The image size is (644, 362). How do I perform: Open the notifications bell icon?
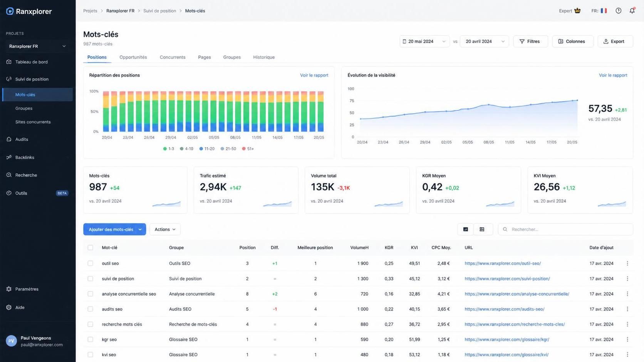(x=632, y=11)
